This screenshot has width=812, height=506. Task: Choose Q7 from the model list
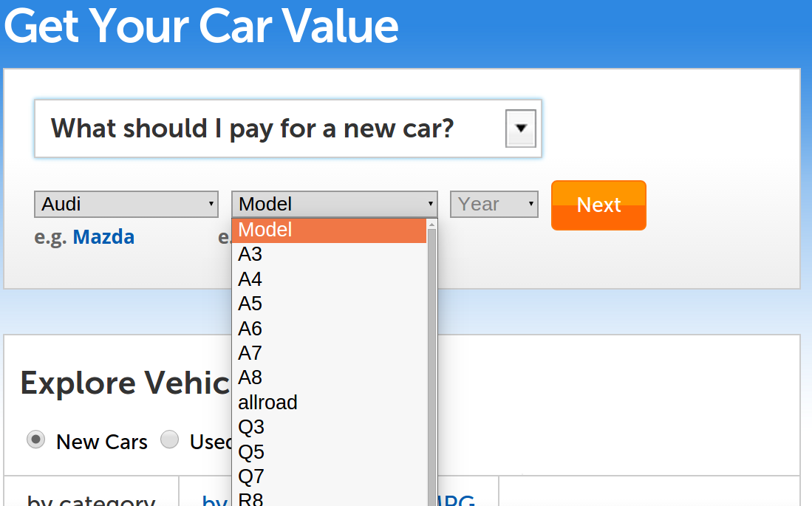pos(329,476)
